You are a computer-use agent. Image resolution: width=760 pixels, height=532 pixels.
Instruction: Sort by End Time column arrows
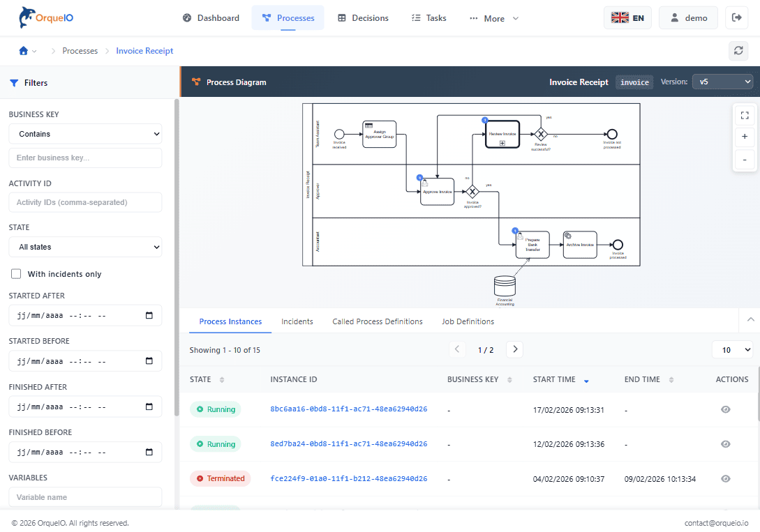click(x=671, y=379)
